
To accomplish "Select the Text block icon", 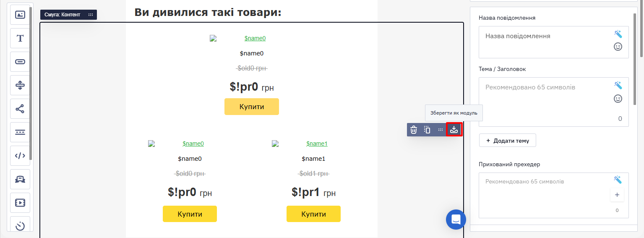I will click(x=20, y=38).
